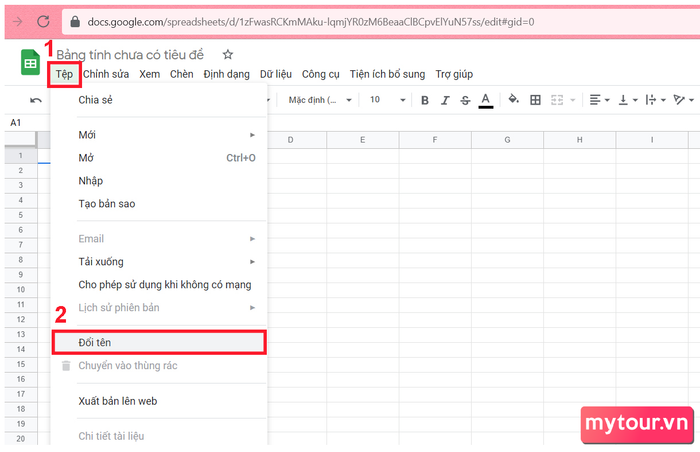The image size is (700, 452).
Task: Select row 10 header
Action: click(21, 289)
